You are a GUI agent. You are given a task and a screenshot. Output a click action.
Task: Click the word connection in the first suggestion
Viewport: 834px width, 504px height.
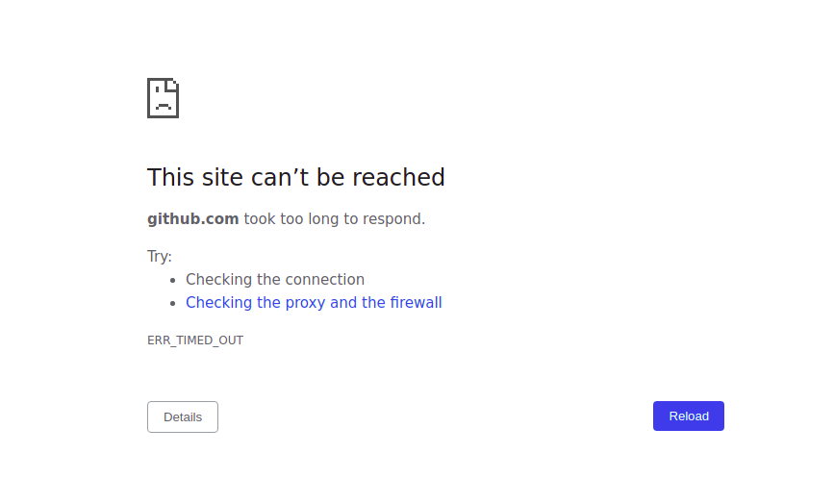click(327, 280)
